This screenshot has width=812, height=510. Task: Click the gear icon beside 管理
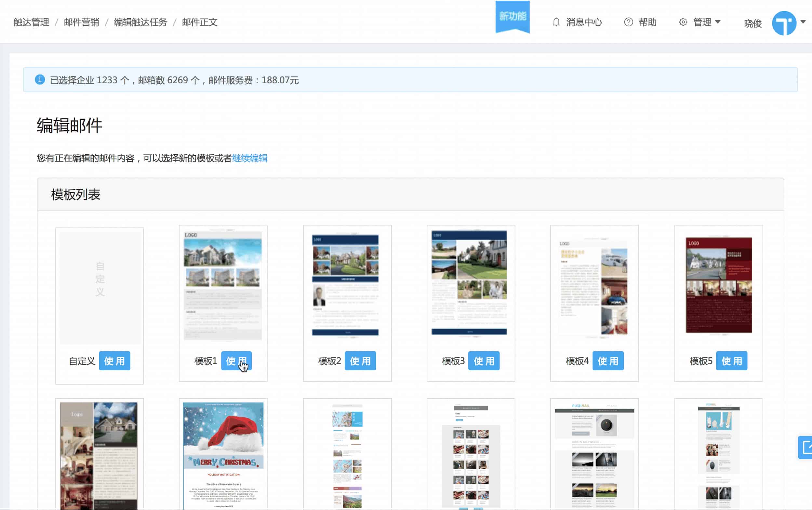point(683,22)
